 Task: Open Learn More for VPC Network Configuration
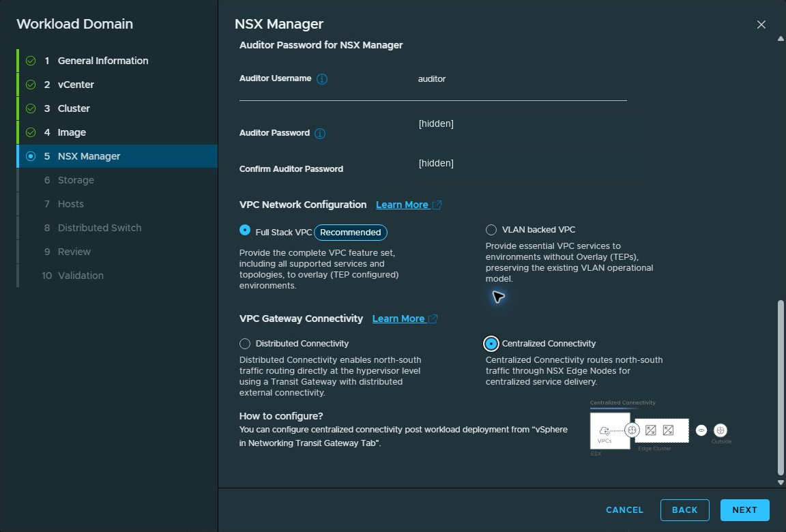(402, 205)
